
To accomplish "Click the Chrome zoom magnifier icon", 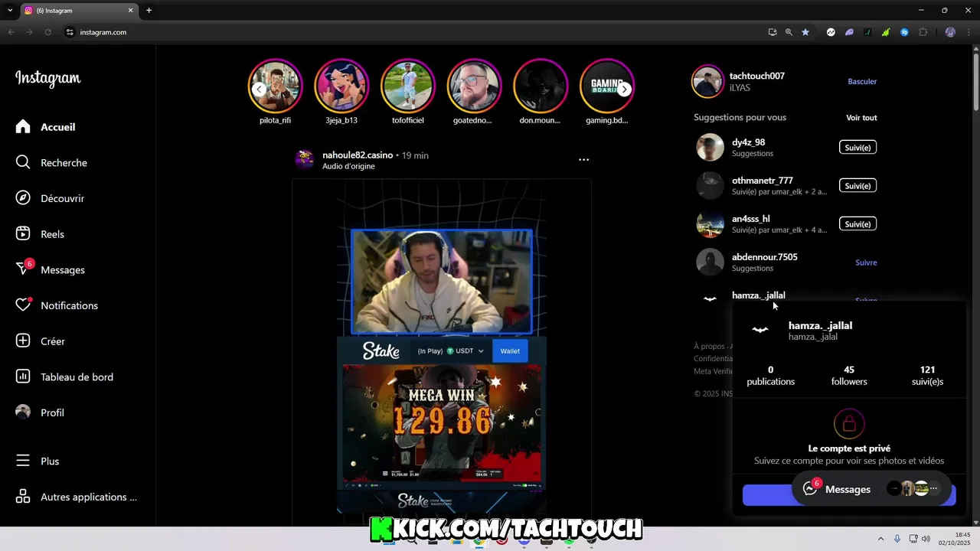I will (789, 32).
